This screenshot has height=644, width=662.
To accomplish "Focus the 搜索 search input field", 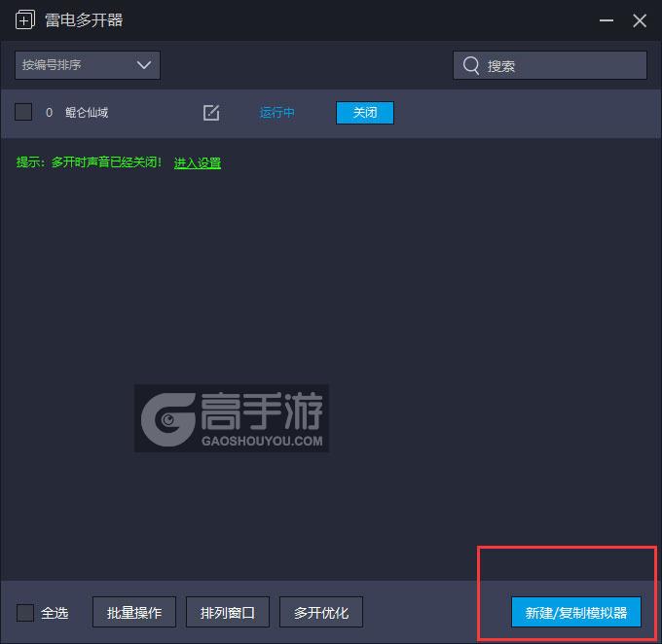I will click(550, 65).
